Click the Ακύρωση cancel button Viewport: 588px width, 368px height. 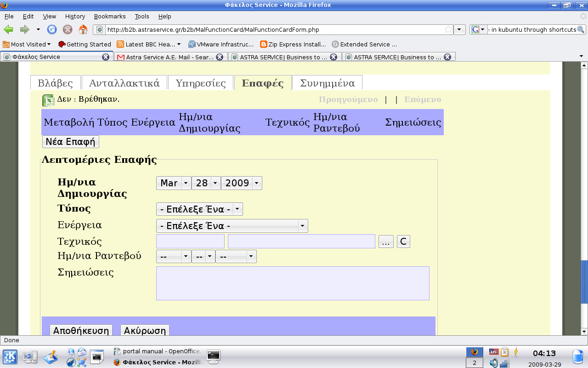pyautogui.click(x=145, y=331)
